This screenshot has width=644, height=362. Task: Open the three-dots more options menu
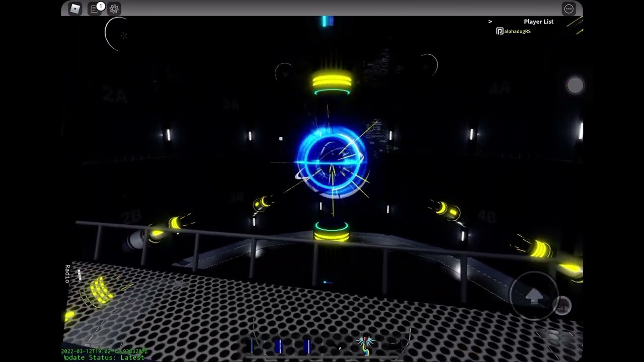point(569,9)
